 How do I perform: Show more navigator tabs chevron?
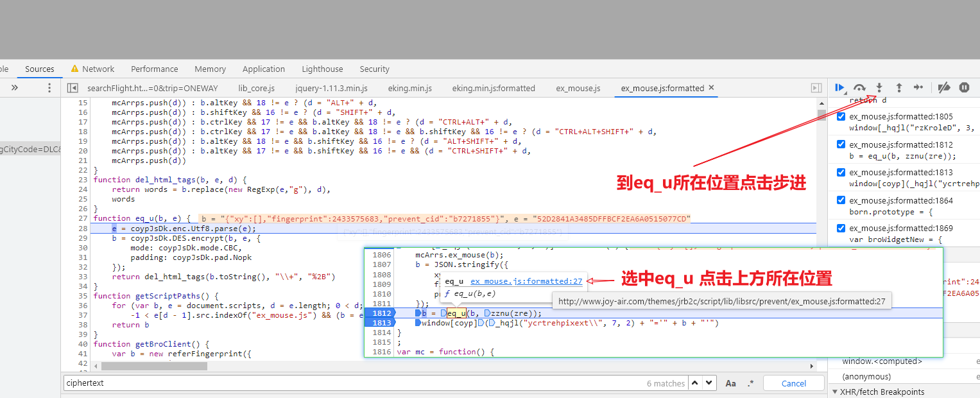click(15, 88)
